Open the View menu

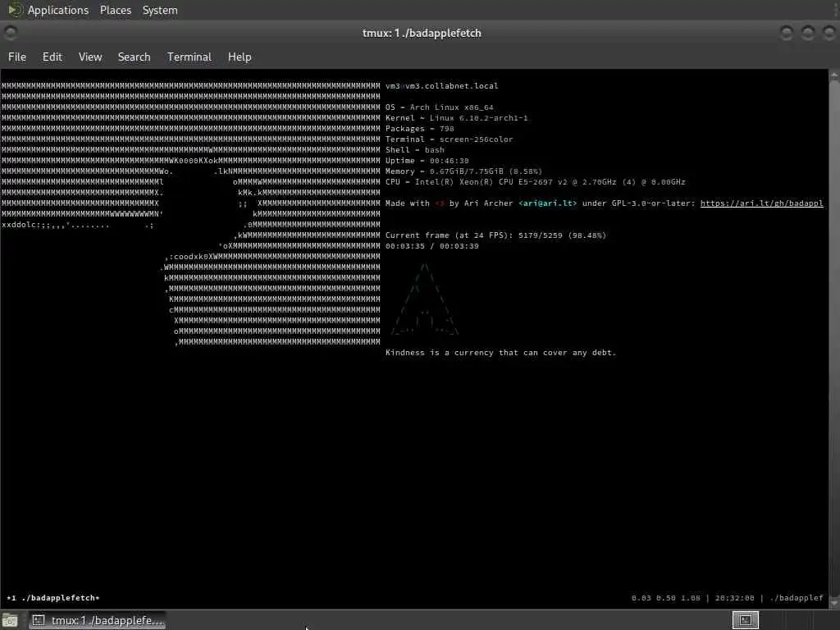tap(90, 57)
